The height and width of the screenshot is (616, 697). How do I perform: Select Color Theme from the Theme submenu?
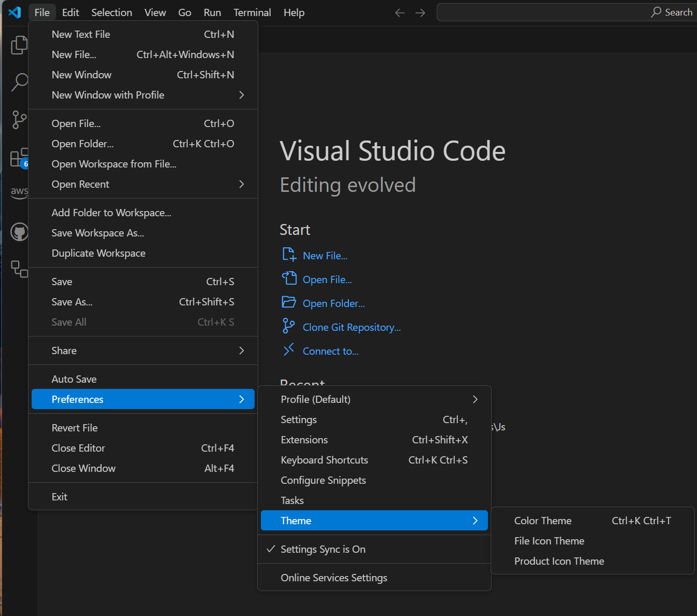(x=542, y=521)
